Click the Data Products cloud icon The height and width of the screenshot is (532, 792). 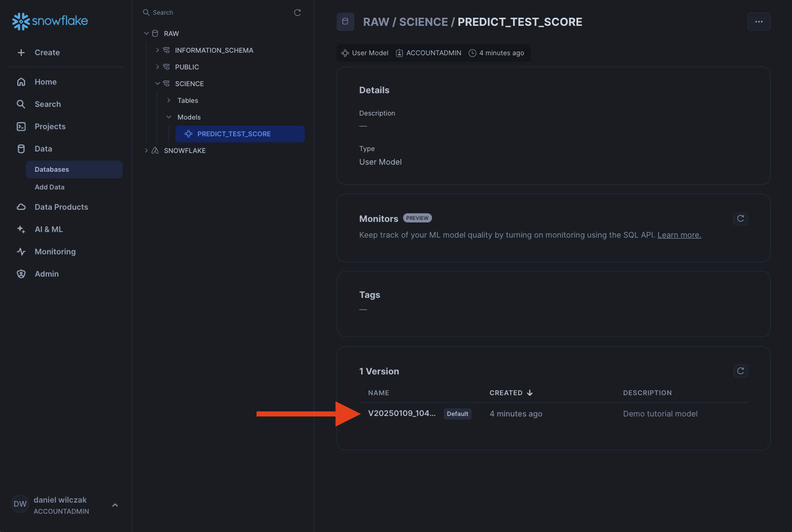[x=21, y=207]
